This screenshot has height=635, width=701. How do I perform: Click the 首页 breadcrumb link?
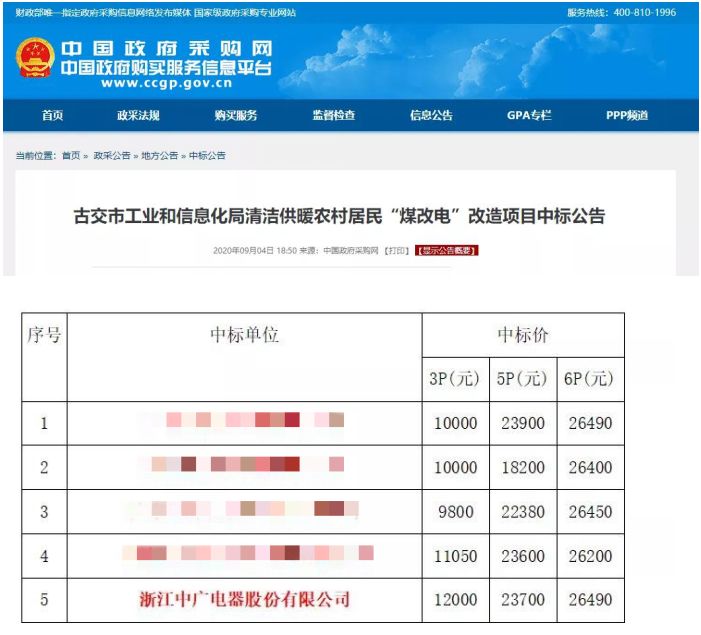(x=71, y=156)
